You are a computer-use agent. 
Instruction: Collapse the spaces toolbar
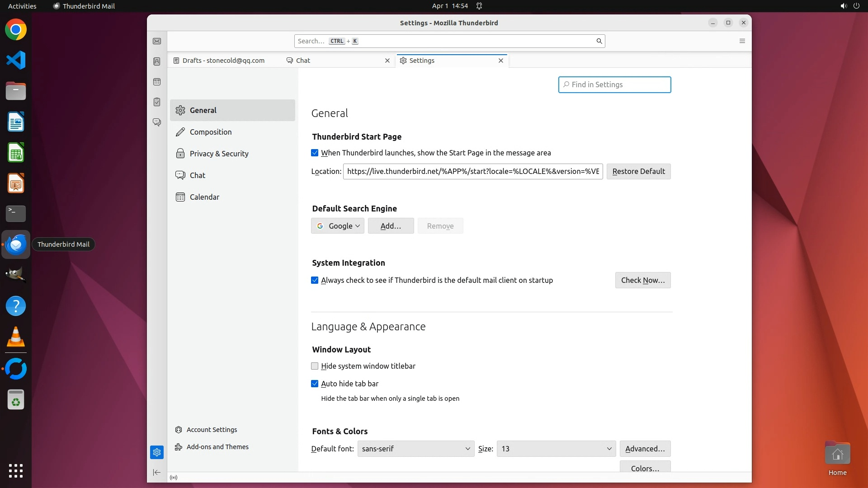pos(157,472)
